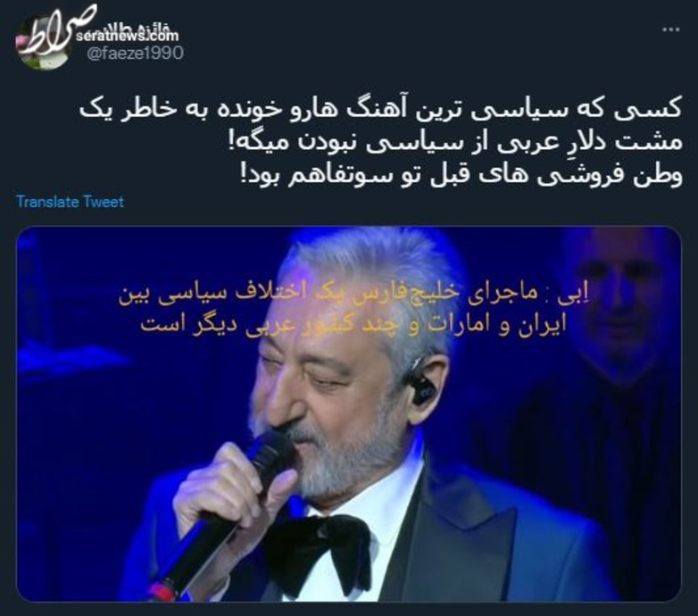Click the seratnews.com watermark text
Image resolution: width=698 pixels, height=616 pixels.
click(x=127, y=36)
